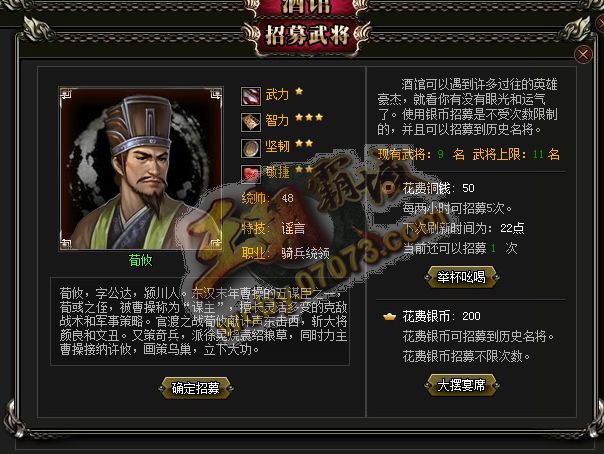Click the 特技 谣言 skill text
Screen dimensions: 604x454
273,228
